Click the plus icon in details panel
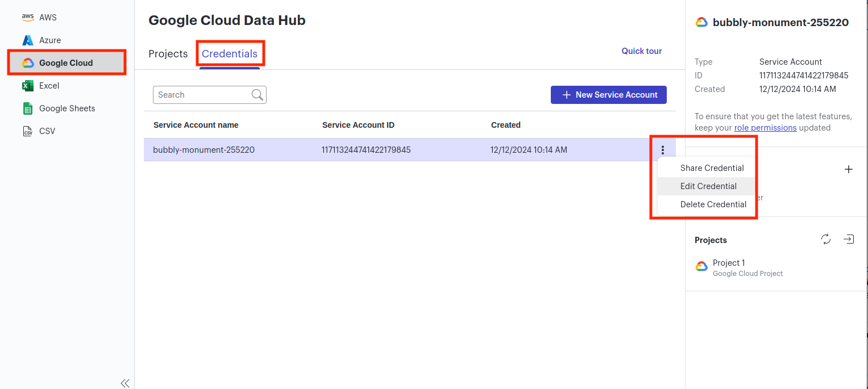Viewport: 868px width, 389px height. pyautogui.click(x=849, y=169)
